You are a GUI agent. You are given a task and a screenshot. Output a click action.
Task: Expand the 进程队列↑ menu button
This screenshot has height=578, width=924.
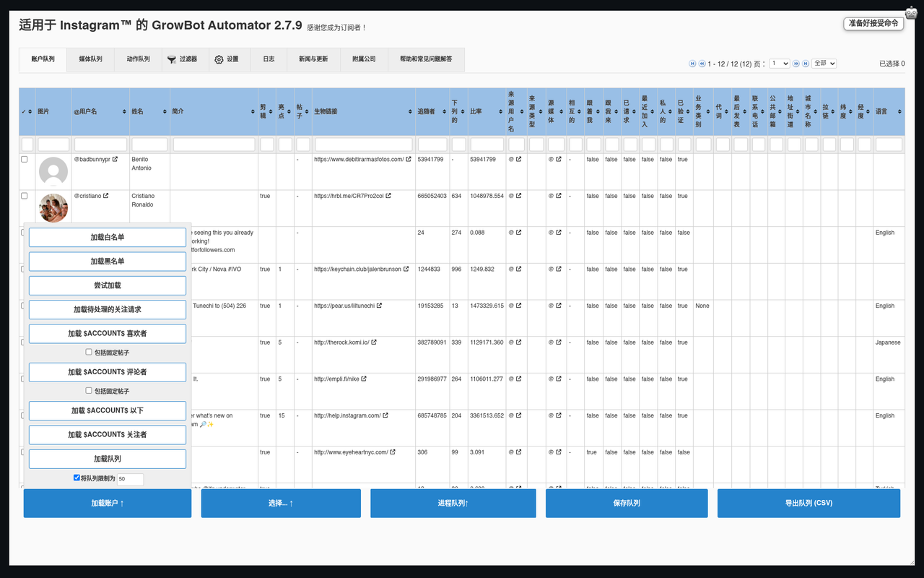453,503
